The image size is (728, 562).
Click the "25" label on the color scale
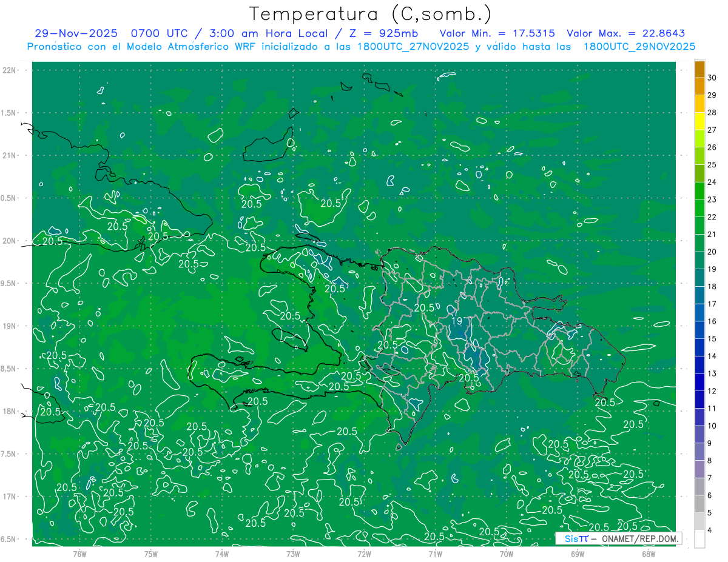tap(712, 165)
